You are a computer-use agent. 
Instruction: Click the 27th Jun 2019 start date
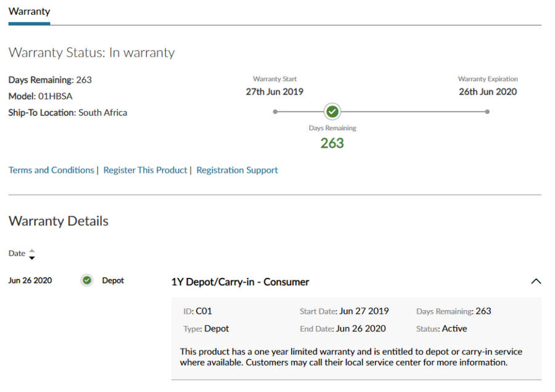click(274, 92)
